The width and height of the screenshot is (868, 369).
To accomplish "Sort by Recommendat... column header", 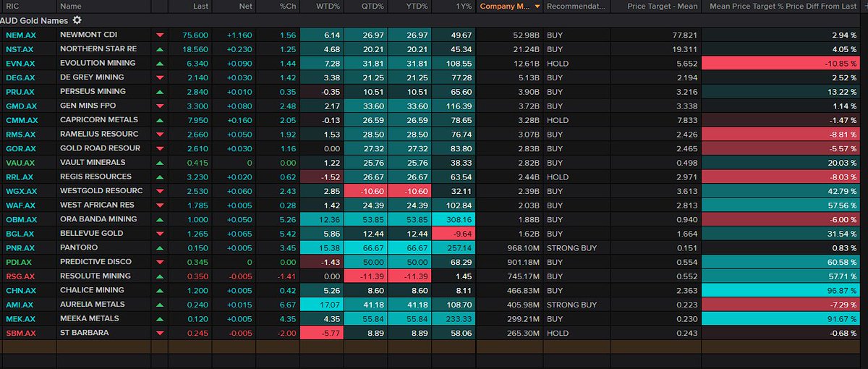I will click(576, 6).
